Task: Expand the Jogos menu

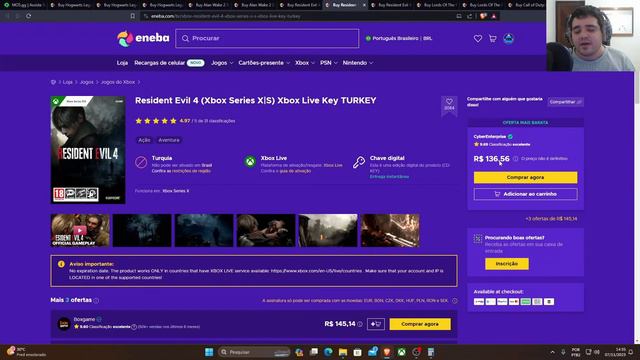Action: (222, 63)
